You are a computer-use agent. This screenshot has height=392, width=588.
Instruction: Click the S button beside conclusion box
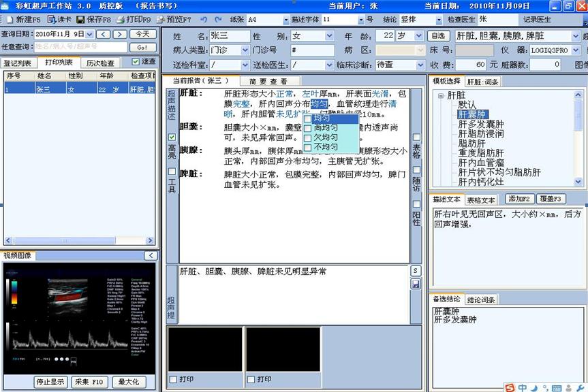(416, 271)
